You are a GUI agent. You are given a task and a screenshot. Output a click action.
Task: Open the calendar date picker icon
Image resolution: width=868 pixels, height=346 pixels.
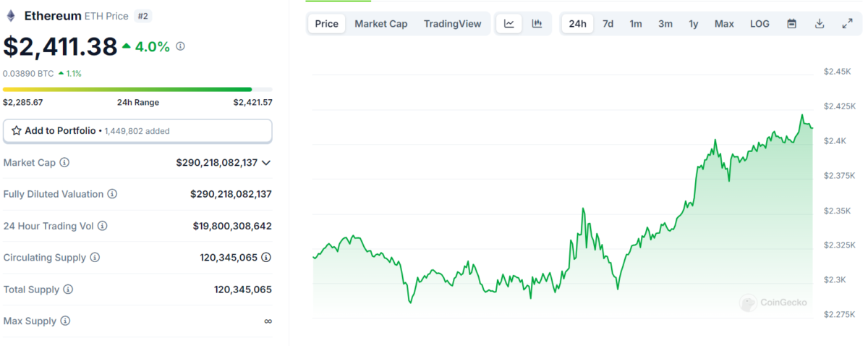click(x=792, y=24)
